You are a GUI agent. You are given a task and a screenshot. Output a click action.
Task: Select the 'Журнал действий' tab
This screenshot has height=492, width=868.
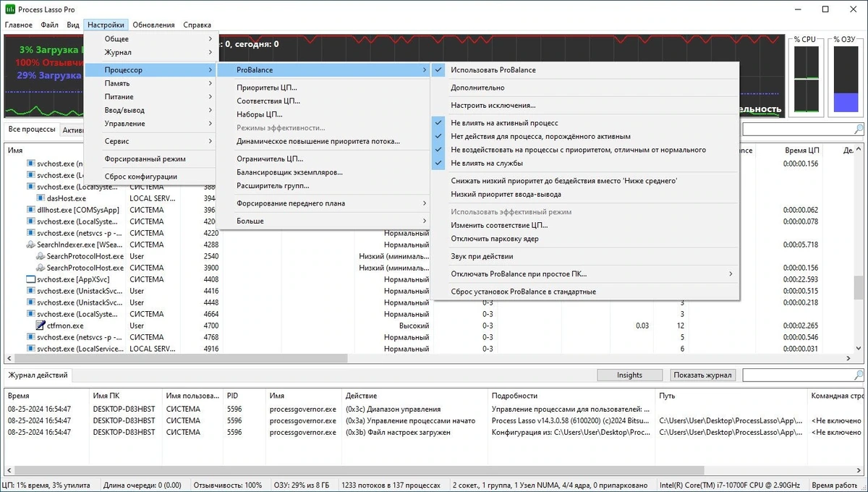(38, 375)
